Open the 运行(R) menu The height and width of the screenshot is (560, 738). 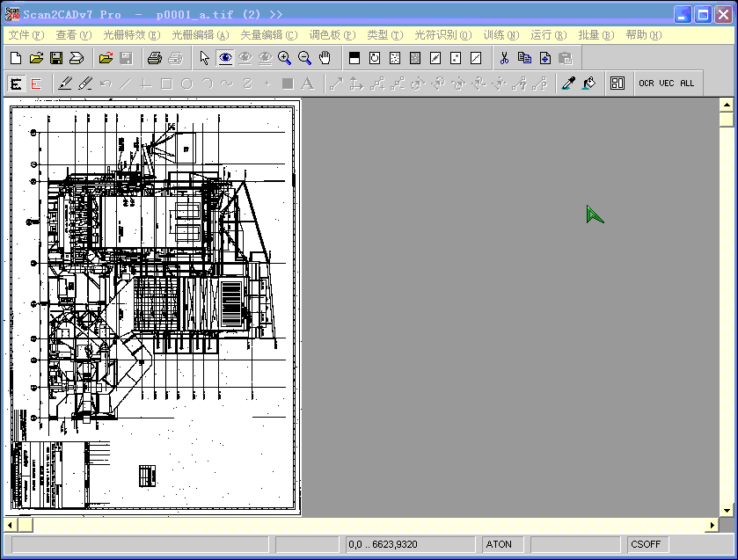[549, 35]
